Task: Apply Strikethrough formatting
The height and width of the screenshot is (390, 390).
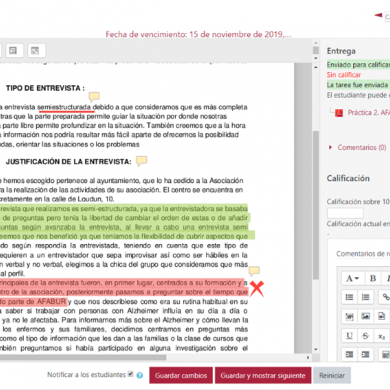Action: [x=365, y=336]
